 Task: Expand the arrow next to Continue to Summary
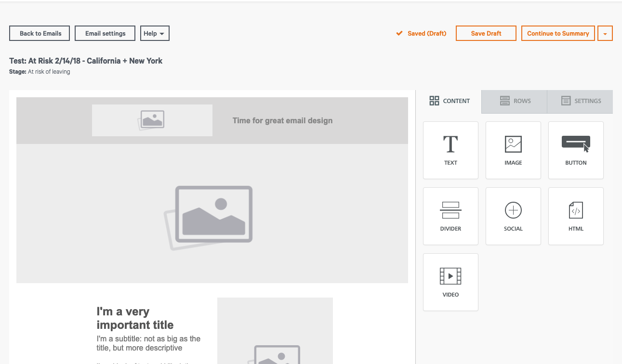point(605,33)
